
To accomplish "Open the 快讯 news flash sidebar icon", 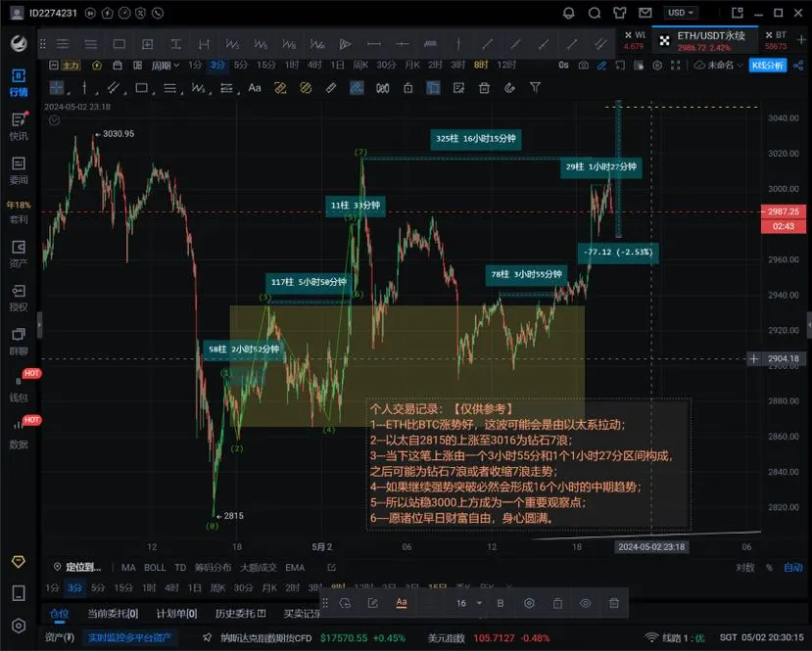I will pyautogui.click(x=19, y=127).
